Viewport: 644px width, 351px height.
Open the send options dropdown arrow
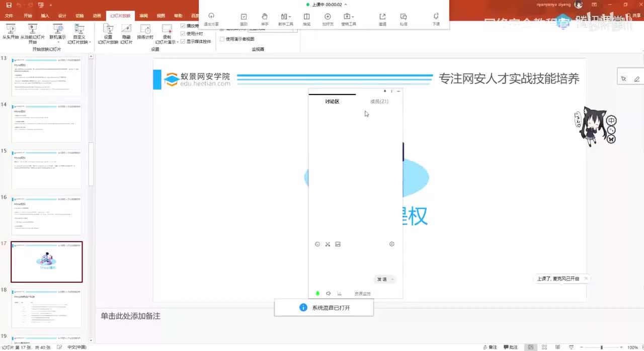pos(393,279)
